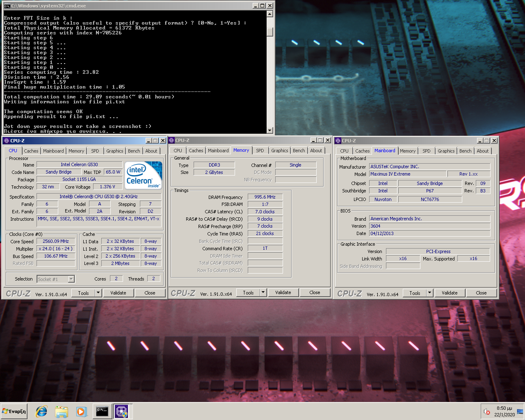Select Bench tab in the Memory CPU-Z window
This screenshot has height=420, width=525.
(299, 151)
